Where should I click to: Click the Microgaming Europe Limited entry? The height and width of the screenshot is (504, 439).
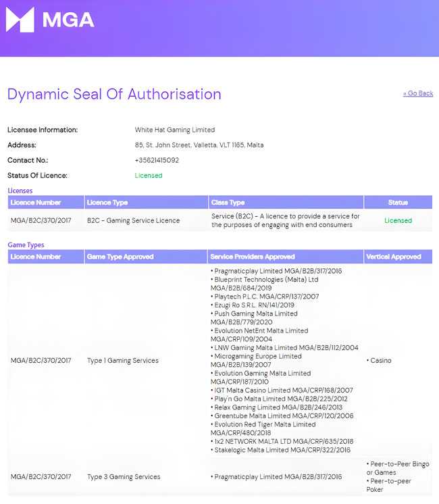tap(256, 360)
